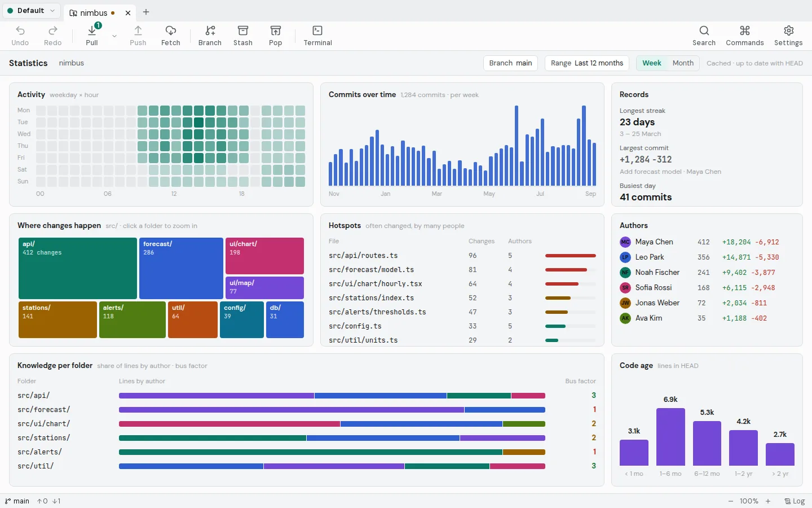
Task: Click the Redo toolbar icon
Action: click(x=53, y=30)
